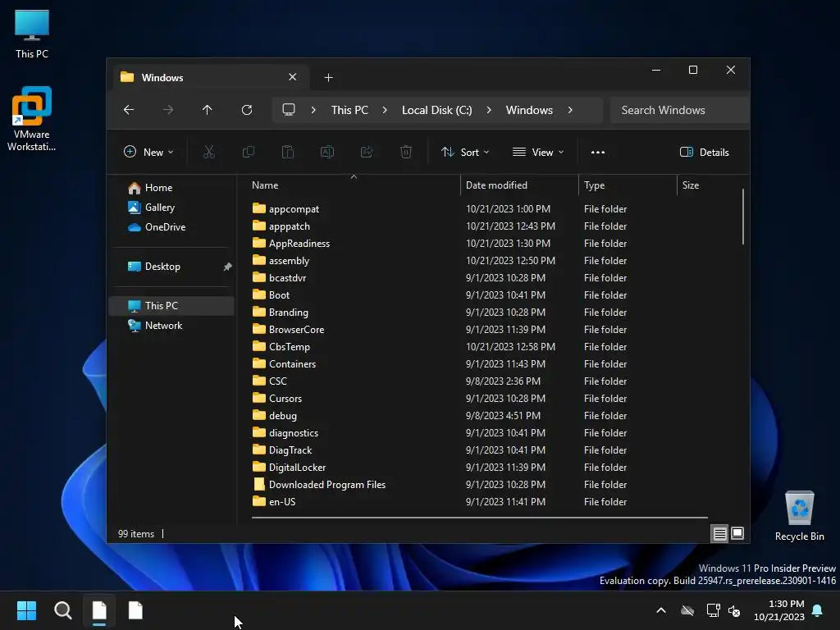
Task: Click This PC breadcrumb in address bar
Action: [x=349, y=110]
